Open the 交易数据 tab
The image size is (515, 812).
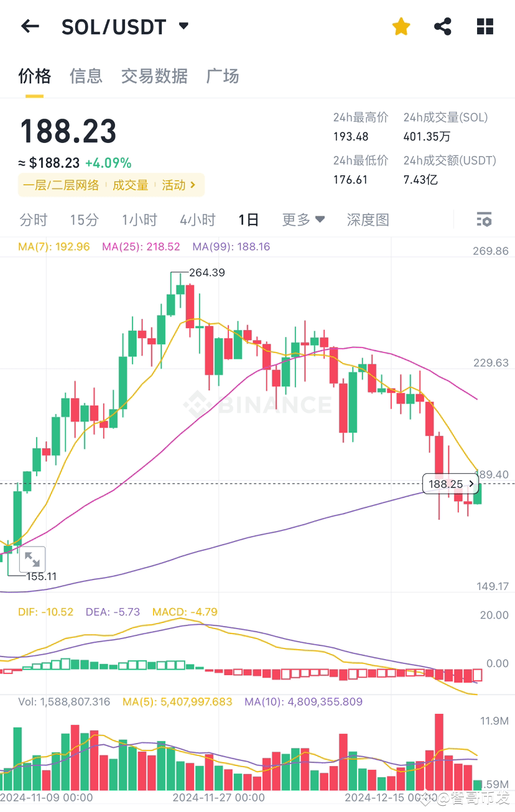(154, 75)
